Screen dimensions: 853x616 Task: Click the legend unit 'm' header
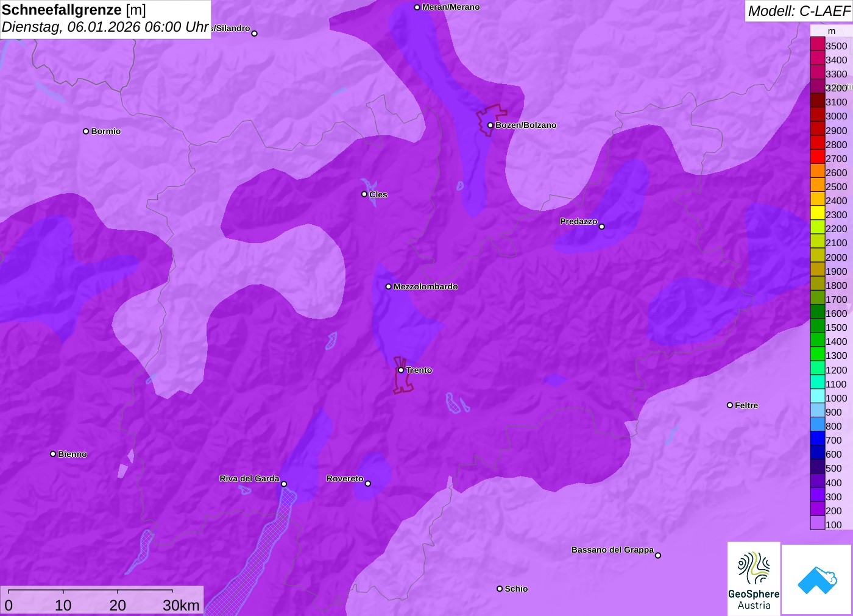(x=832, y=31)
